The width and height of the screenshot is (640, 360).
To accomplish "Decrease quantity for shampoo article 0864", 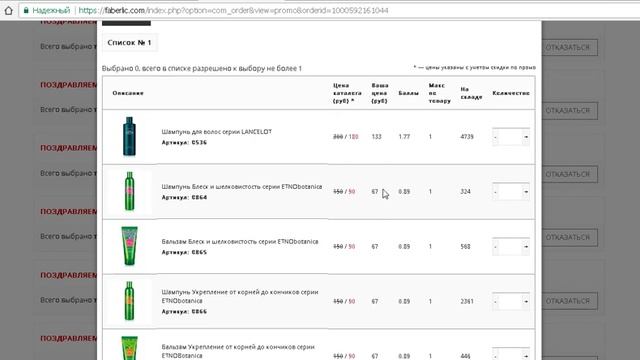I will click(496, 191).
